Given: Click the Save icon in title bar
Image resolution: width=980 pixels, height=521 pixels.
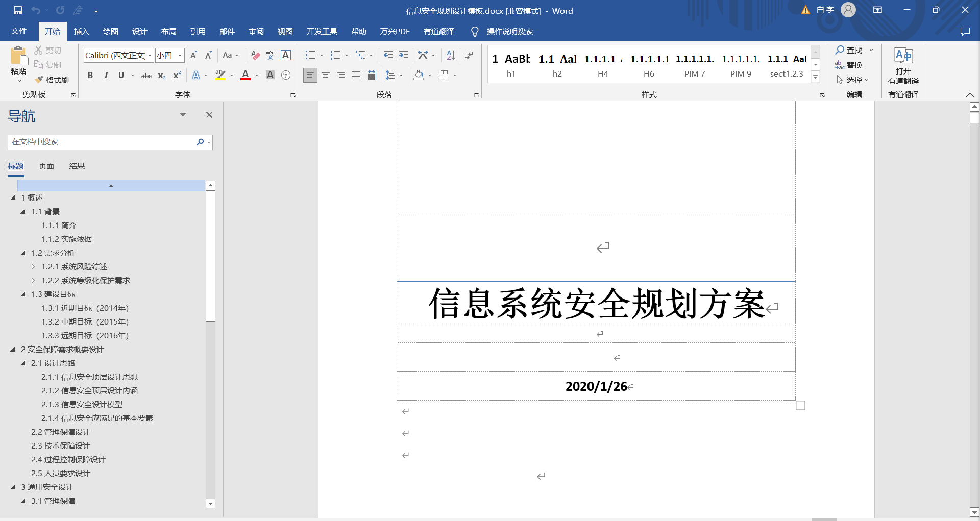Looking at the screenshot, I should point(18,10).
